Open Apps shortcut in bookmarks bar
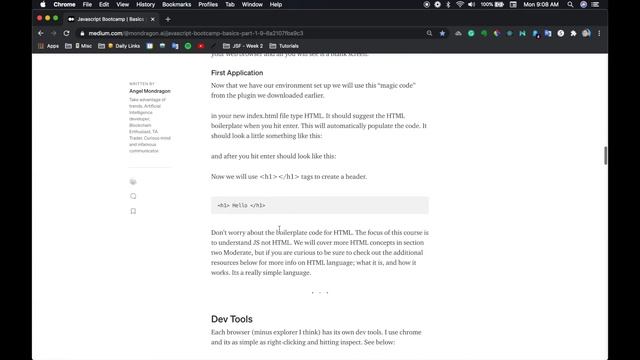Viewport: 640px width, 360px height. (x=48, y=46)
